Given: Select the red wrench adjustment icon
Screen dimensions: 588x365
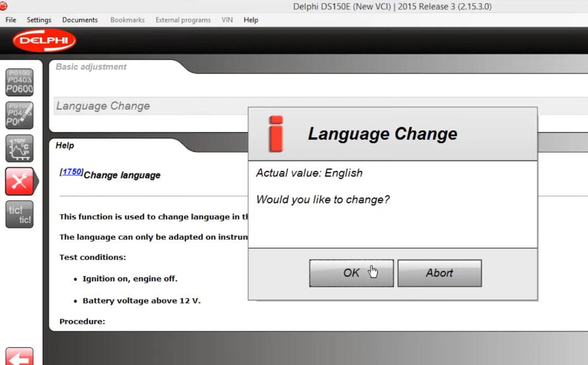Looking at the screenshot, I should click(x=20, y=182).
